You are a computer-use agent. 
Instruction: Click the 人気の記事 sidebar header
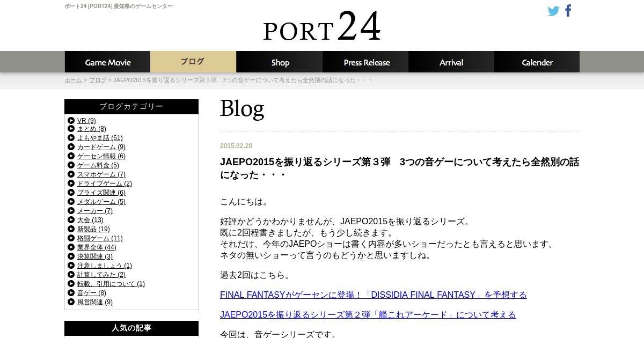pyautogui.click(x=131, y=328)
